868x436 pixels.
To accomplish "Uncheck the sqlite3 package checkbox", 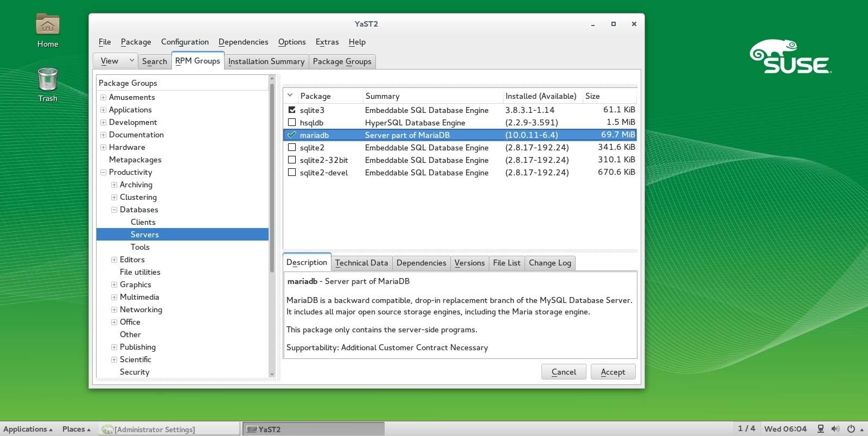I will pos(292,110).
